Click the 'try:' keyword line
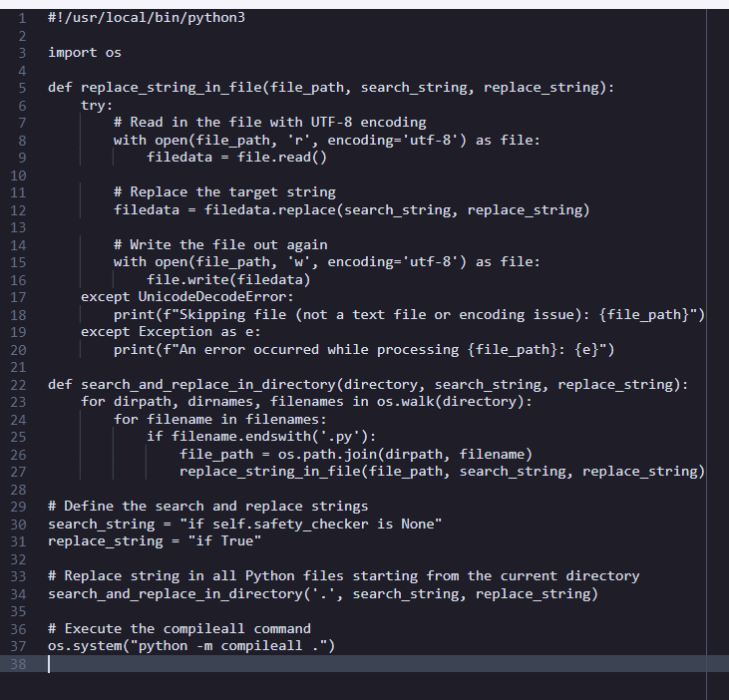 (97, 105)
